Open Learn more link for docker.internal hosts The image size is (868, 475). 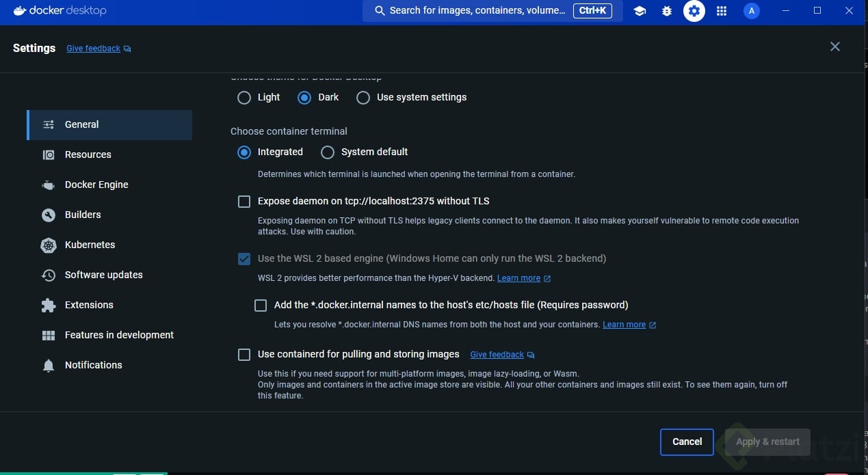pyautogui.click(x=629, y=325)
